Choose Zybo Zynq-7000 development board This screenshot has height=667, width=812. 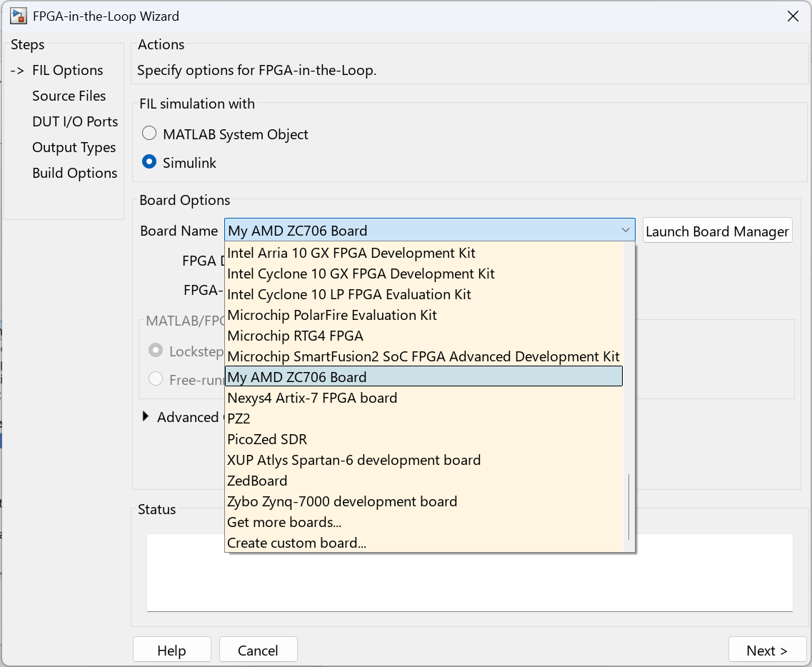coord(342,501)
